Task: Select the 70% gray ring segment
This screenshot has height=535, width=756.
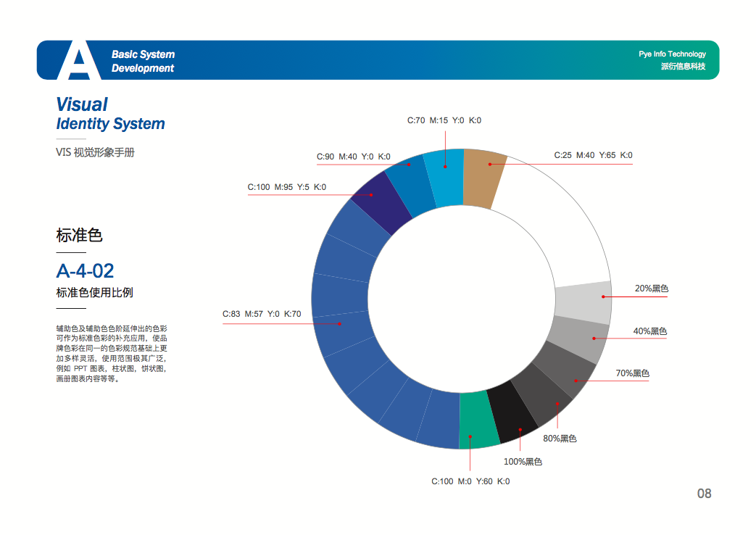Action: click(x=562, y=370)
